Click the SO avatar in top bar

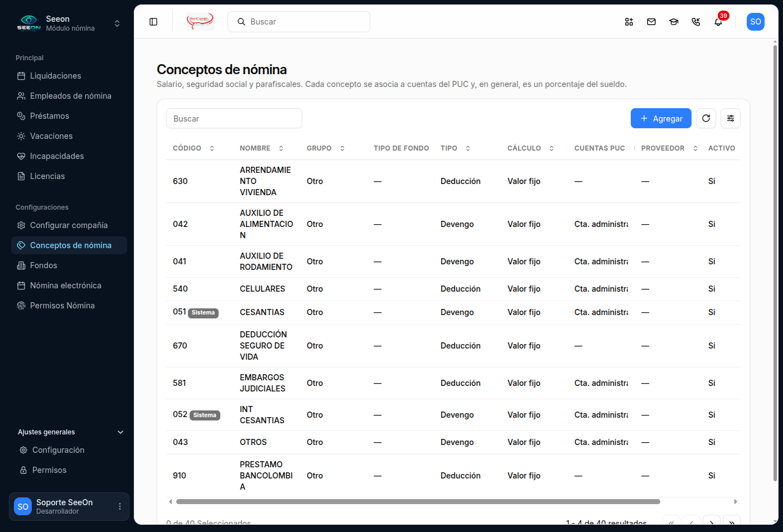(x=756, y=22)
